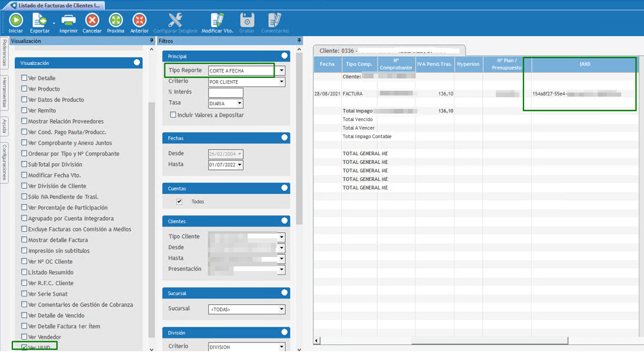Select the Cliente: 0336 tab

point(389,50)
